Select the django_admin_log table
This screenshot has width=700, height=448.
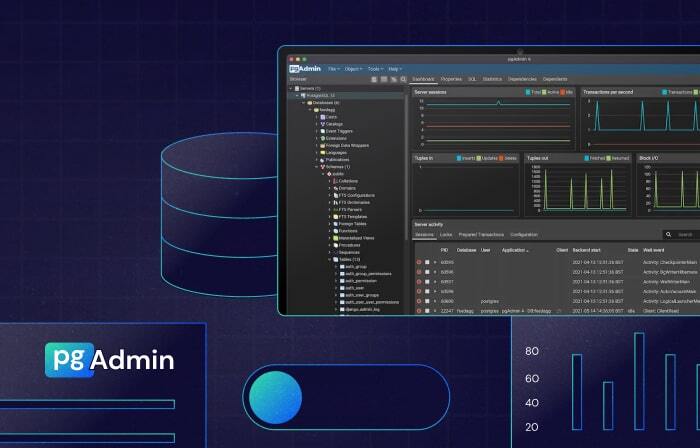[362, 309]
